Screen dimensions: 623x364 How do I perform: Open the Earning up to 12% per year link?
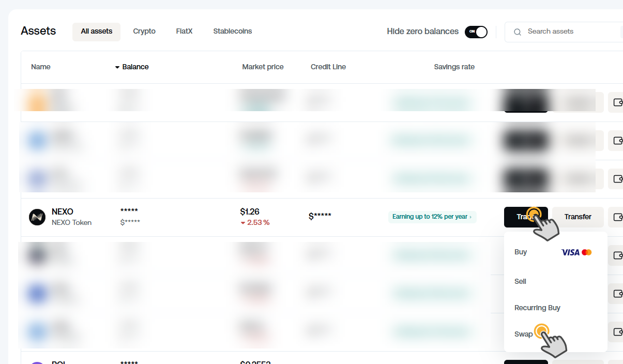tap(432, 217)
